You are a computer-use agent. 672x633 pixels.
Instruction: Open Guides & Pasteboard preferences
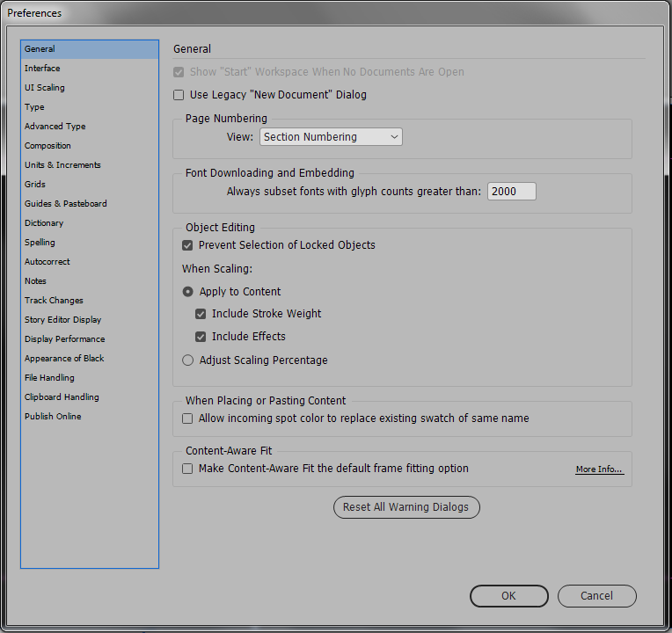90,203
